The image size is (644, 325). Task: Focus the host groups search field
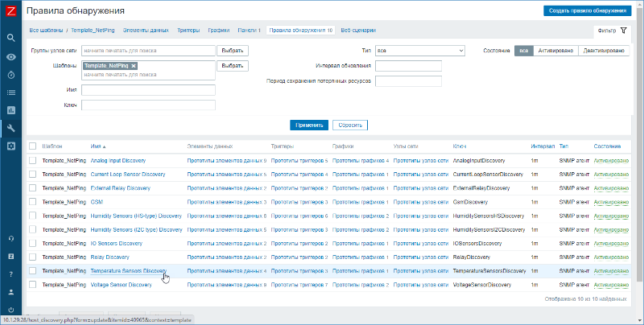(x=149, y=51)
